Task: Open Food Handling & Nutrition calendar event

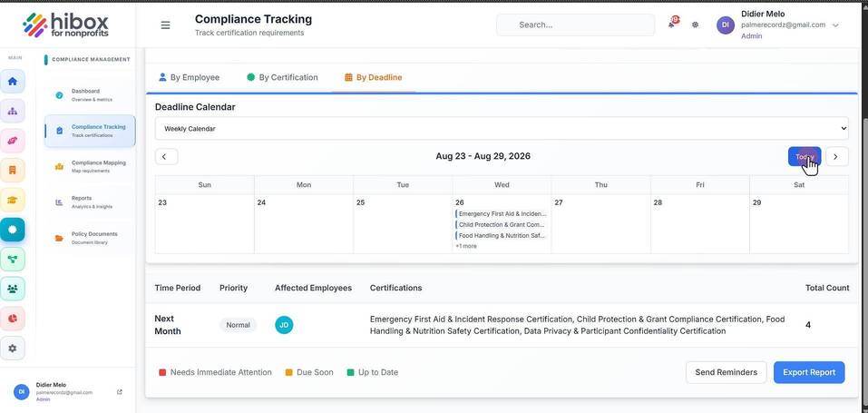Action: pyautogui.click(x=502, y=236)
